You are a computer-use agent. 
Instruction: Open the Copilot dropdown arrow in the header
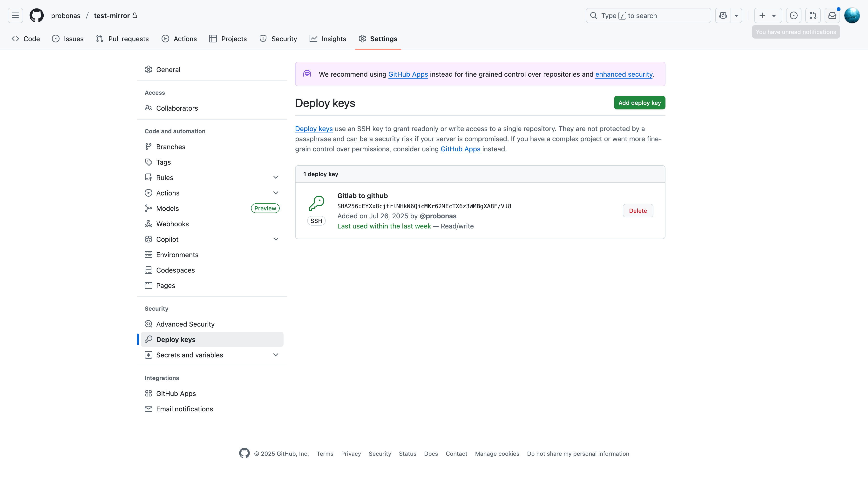(736, 15)
